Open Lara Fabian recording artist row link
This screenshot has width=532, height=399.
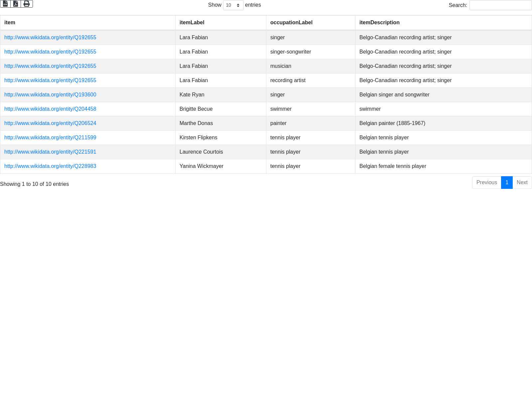[50, 80]
